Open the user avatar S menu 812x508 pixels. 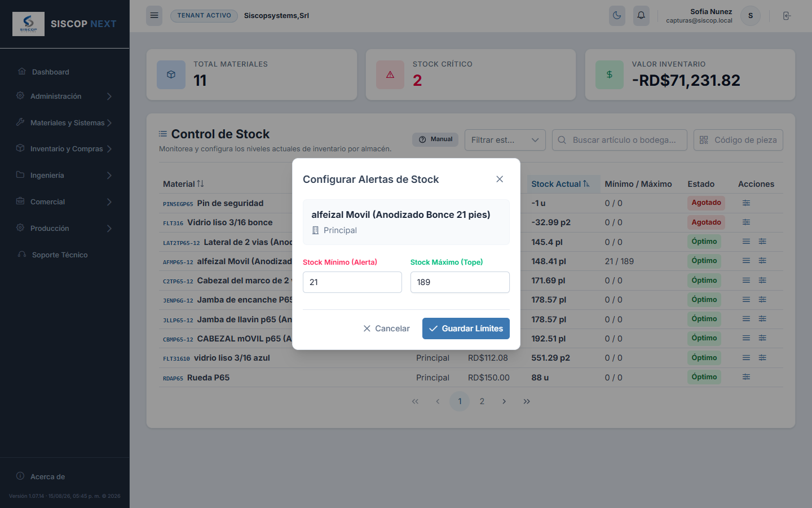pyautogui.click(x=751, y=16)
